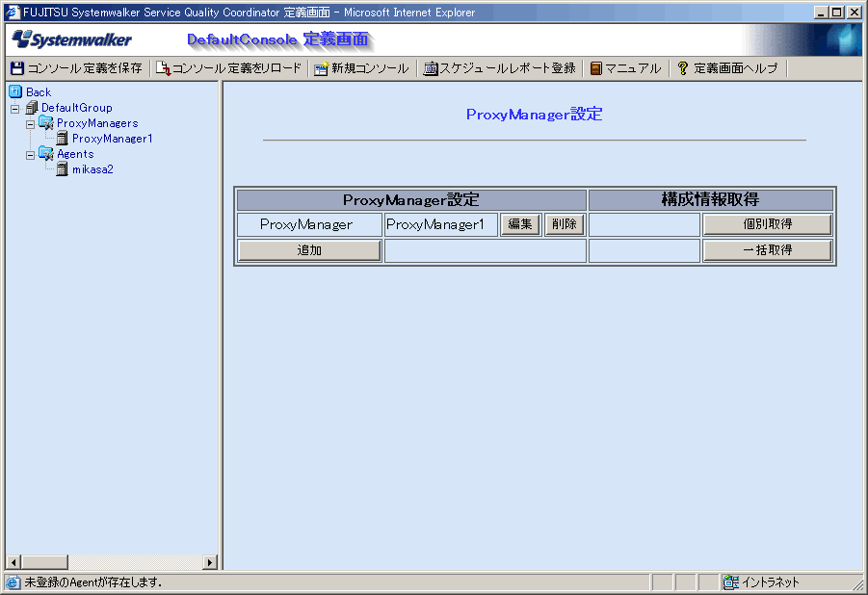Click the manual book icon

[595, 68]
